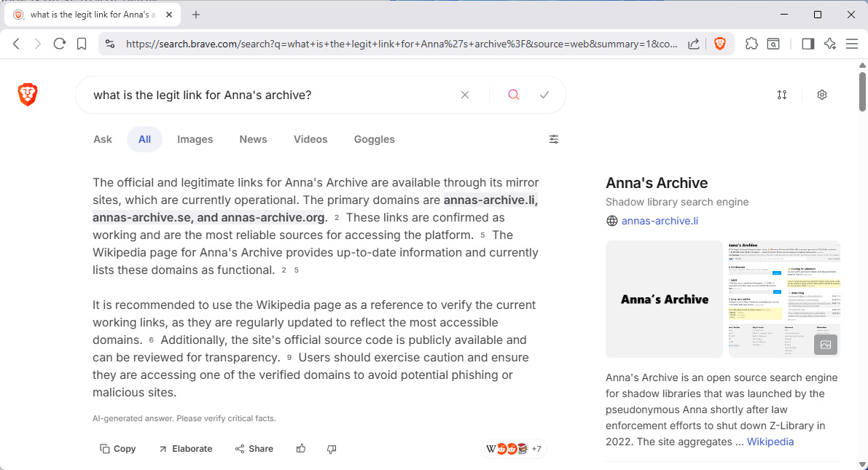Go back to the previous page
Screen dimensions: 868x470
(x=16, y=44)
